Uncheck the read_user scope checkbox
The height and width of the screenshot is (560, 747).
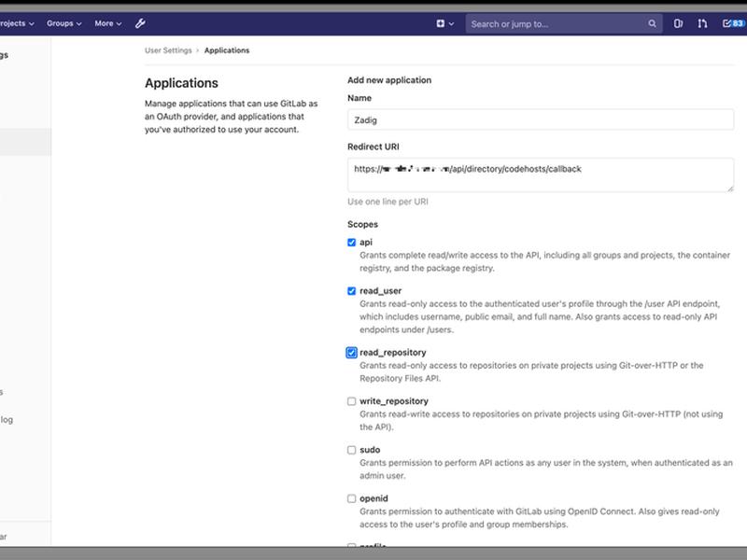coord(352,291)
